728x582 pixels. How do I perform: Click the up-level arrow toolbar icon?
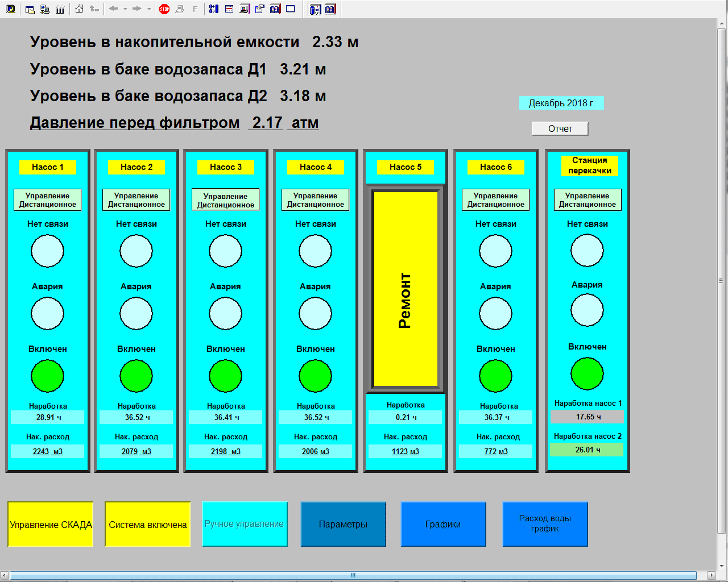pos(94,9)
